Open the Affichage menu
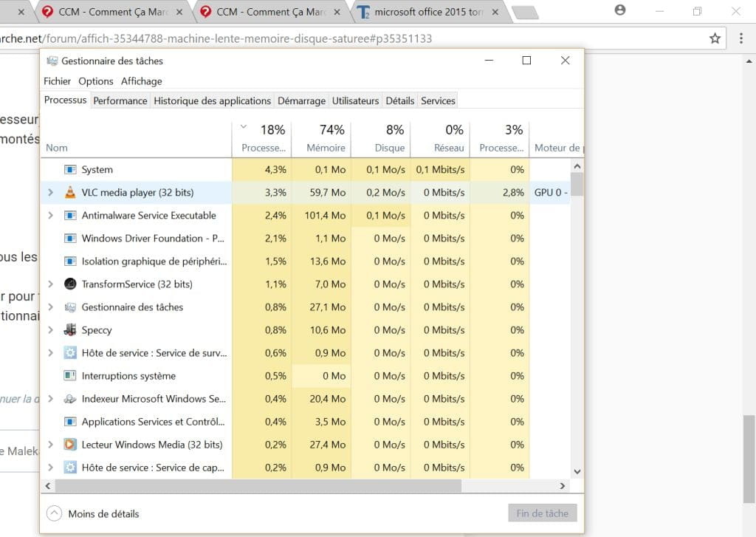 coord(141,81)
